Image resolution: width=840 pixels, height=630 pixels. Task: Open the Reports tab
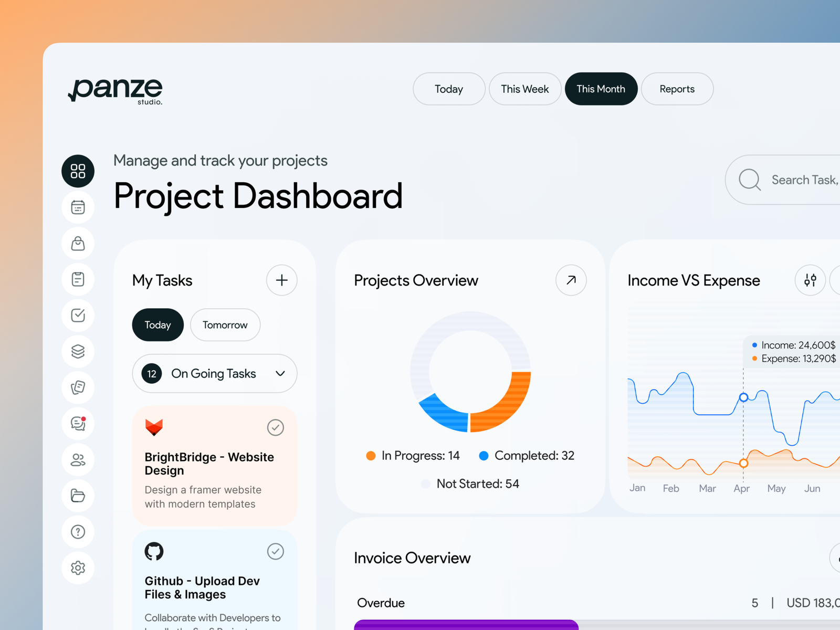coord(677,89)
